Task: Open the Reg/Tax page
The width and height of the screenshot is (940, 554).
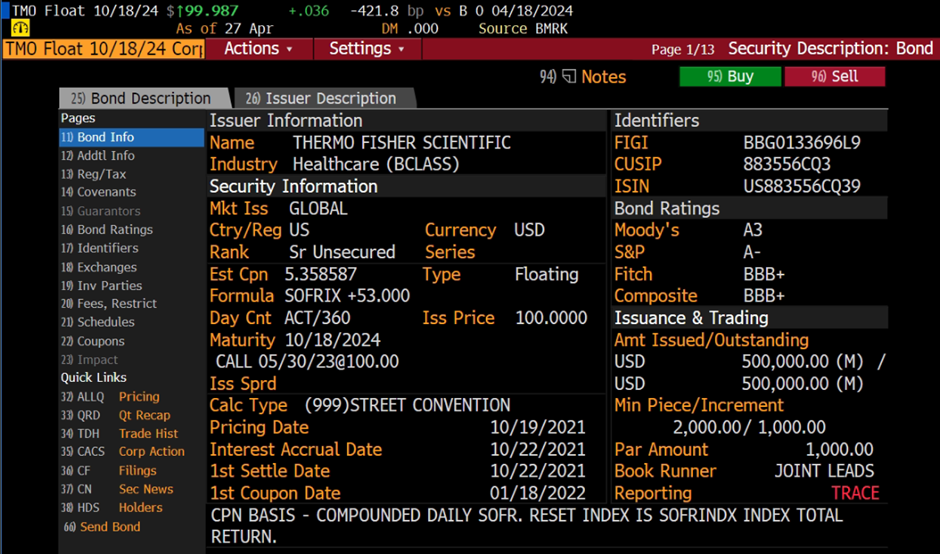Action: coord(94,174)
